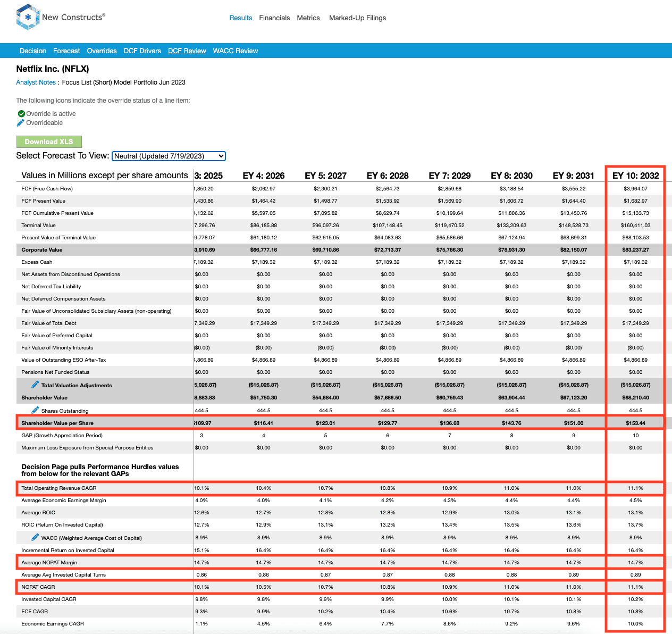Click the New Constructs logo icon
672x634 pixels.
(x=28, y=17)
